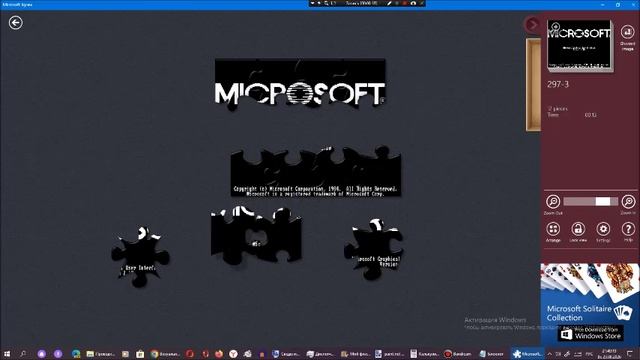The image size is (640, 360).
Task: Switch to Chrome in the taskbar
Action: 165,354
